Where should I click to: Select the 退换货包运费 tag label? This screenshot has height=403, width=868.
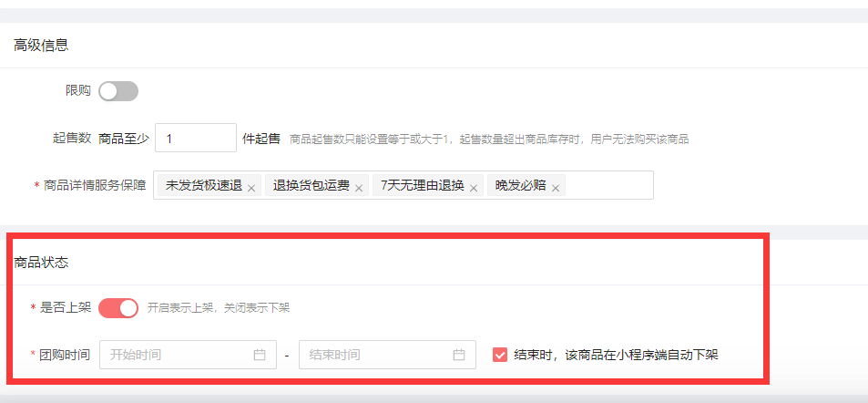pos(311,186)
